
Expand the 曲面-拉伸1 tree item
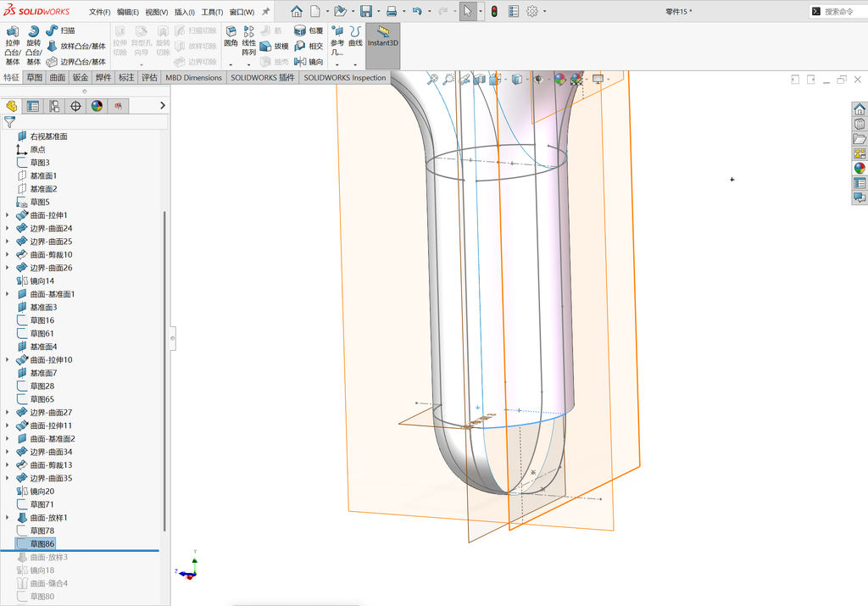pyautogui.click(x=7, y=215)
